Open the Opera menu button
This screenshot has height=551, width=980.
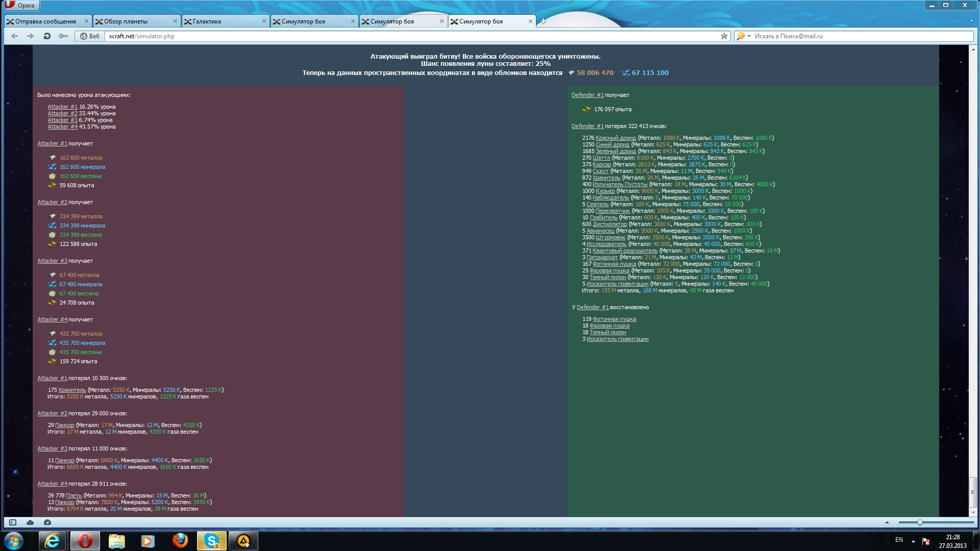(x=21, y=5)
